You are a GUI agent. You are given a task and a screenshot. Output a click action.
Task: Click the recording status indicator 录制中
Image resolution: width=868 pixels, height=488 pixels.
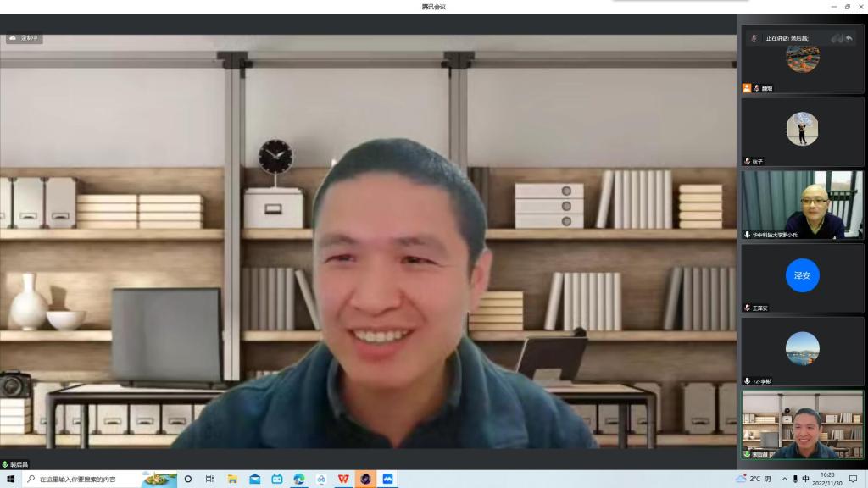tap(25, 38)
